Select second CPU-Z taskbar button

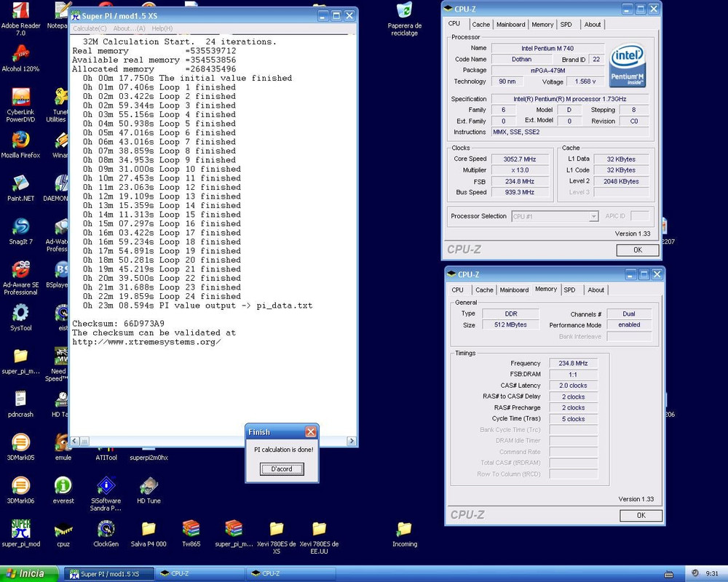(x=290, y=574)
